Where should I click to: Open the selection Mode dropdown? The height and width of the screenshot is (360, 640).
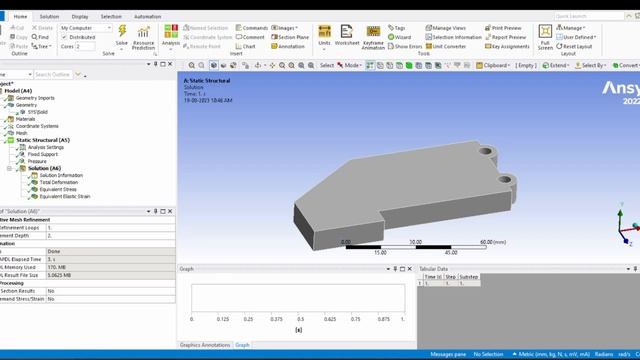click(349, 65)
